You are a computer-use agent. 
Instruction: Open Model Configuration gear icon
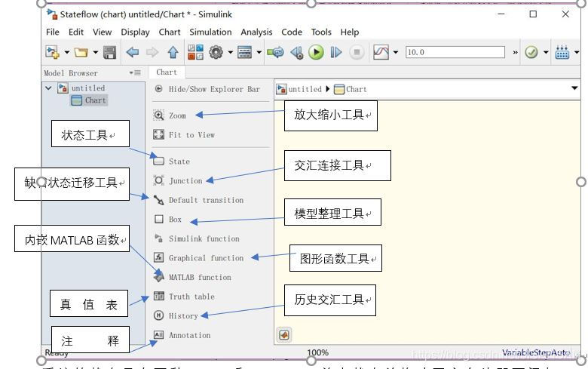pos(216,52)
